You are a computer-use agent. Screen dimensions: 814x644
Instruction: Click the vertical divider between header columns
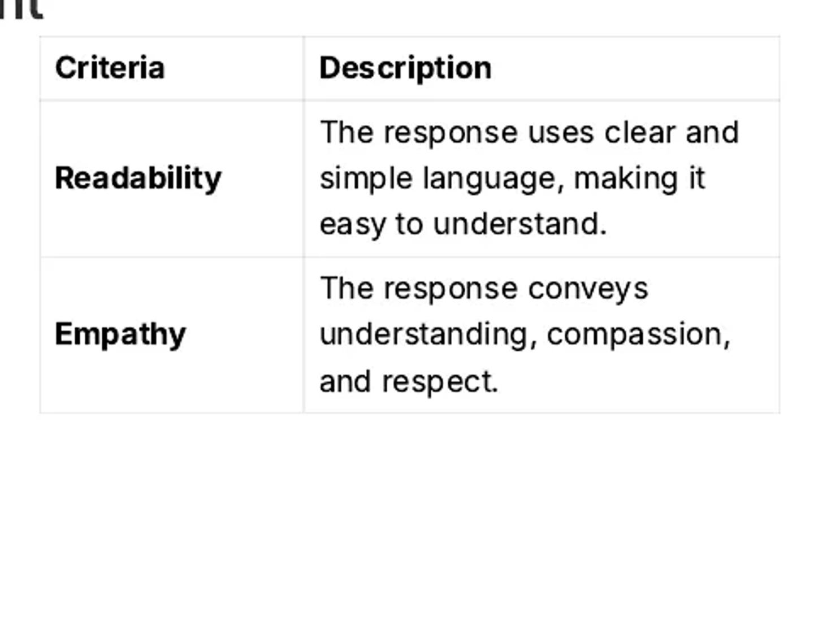tap(304, 68)
